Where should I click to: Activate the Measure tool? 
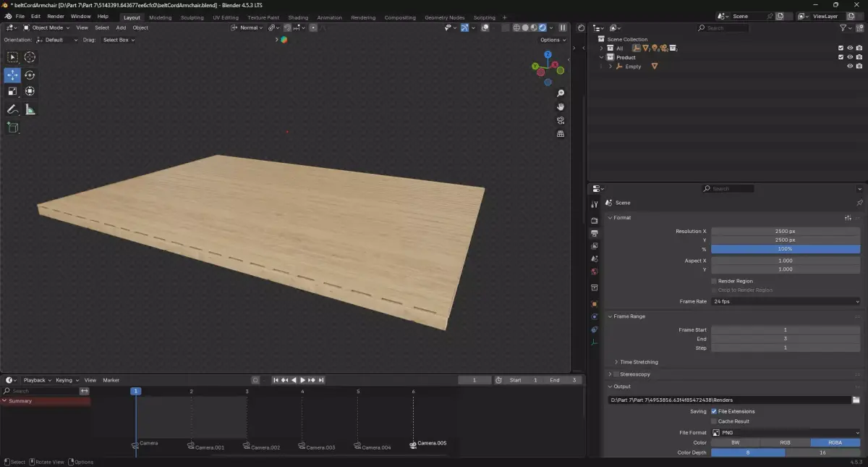[30, 109]
